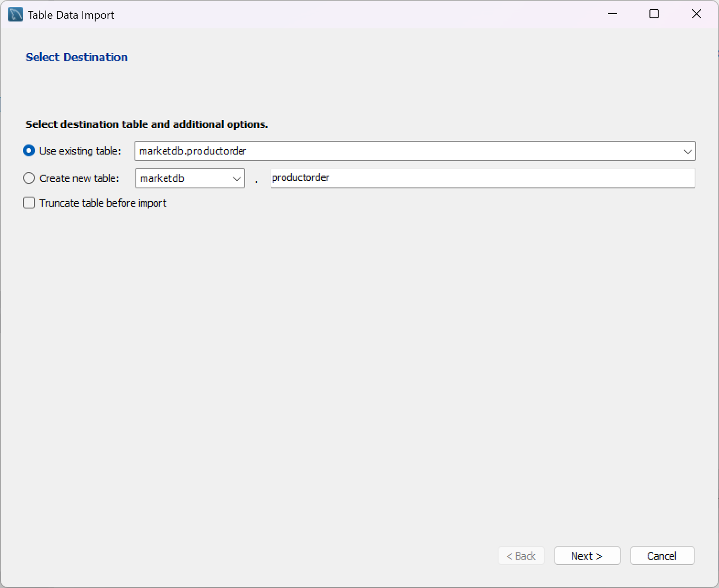This screenshot has height=588, width=719.
Task: Maximize the Table Data Import window
Action: (x=654, y=14)
